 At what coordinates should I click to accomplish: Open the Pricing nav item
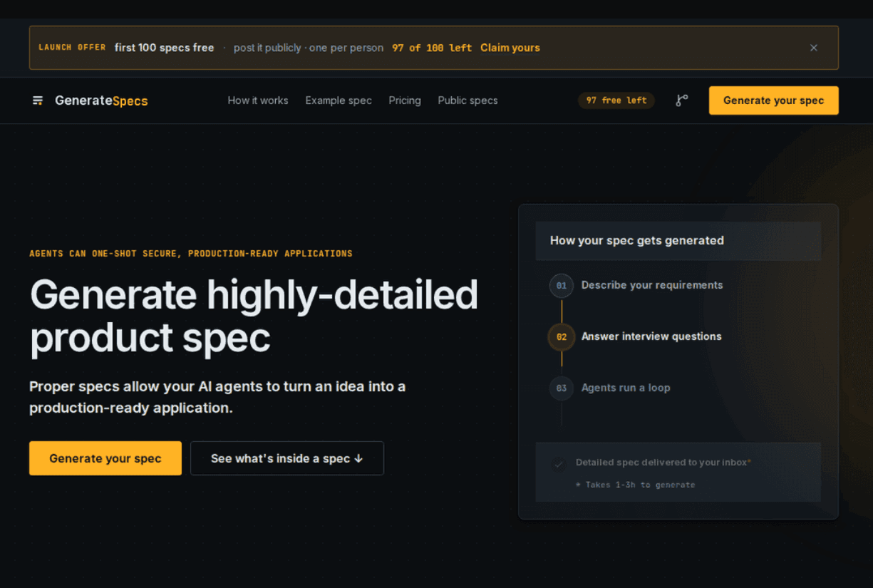point(405,100)
